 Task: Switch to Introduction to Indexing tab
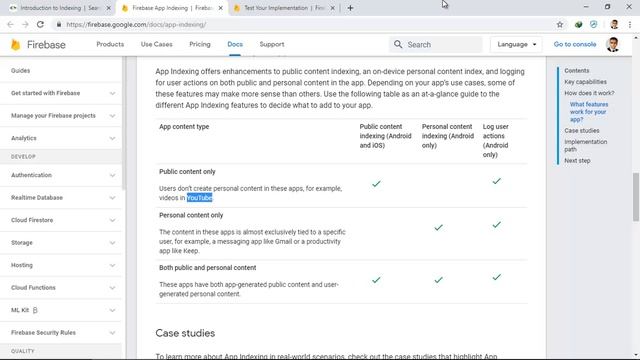[59, 8]
